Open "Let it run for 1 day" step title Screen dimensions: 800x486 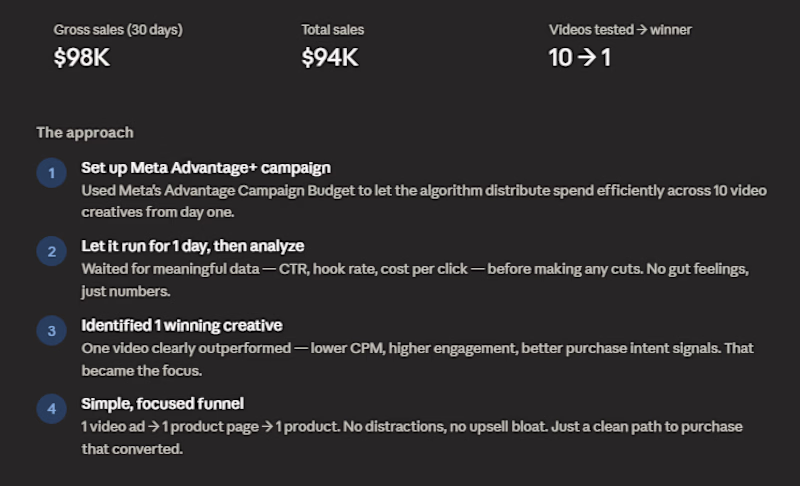(x=192, y=246)
